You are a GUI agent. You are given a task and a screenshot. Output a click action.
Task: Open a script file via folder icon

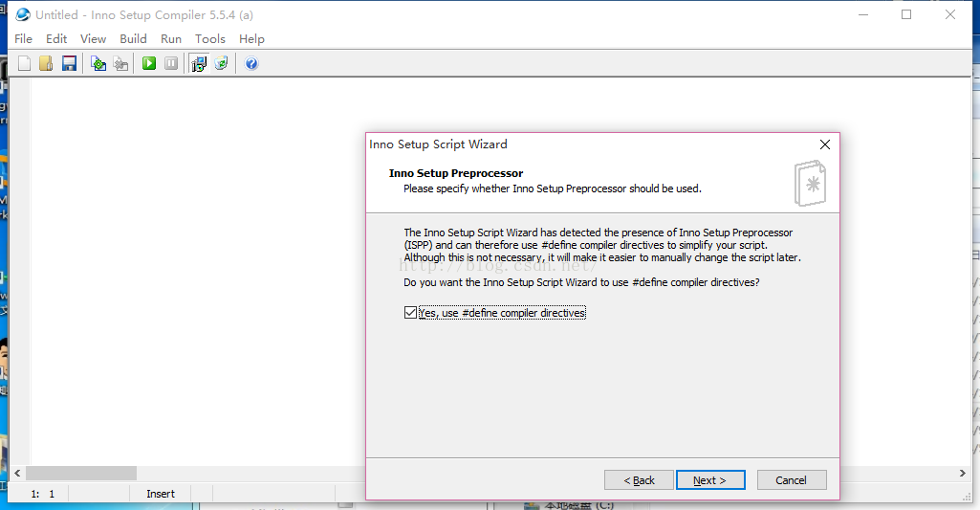coord(46,63)
